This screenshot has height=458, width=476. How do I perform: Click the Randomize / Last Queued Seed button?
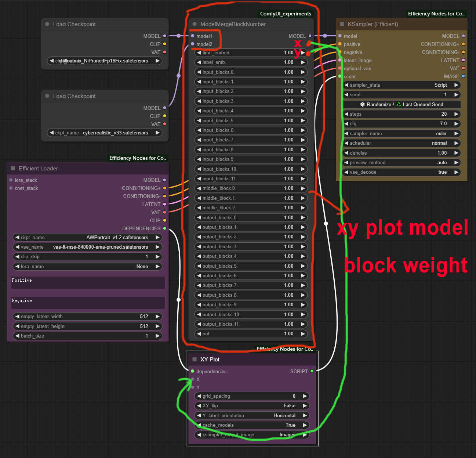pyautogui.click(x=401, y=104)
